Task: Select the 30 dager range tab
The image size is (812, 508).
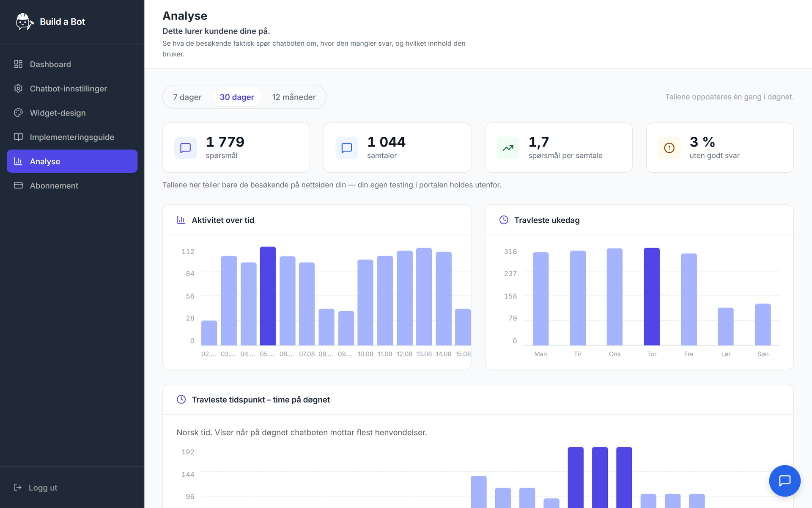Action: (237, 97)
